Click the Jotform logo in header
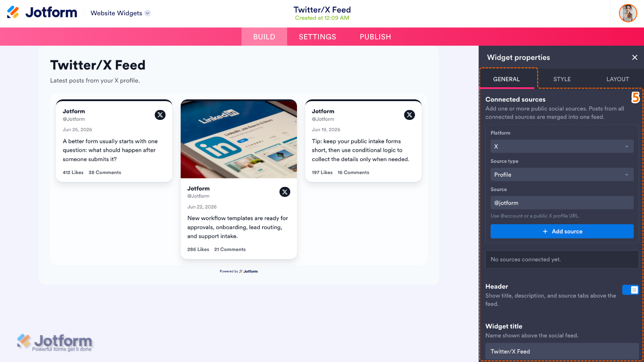Image resolution: width=644 pixels, height=362 pixels. (42, 13)
